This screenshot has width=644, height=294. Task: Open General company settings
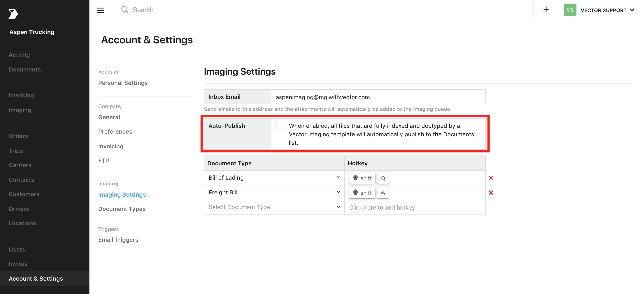(x=109, y=118)
